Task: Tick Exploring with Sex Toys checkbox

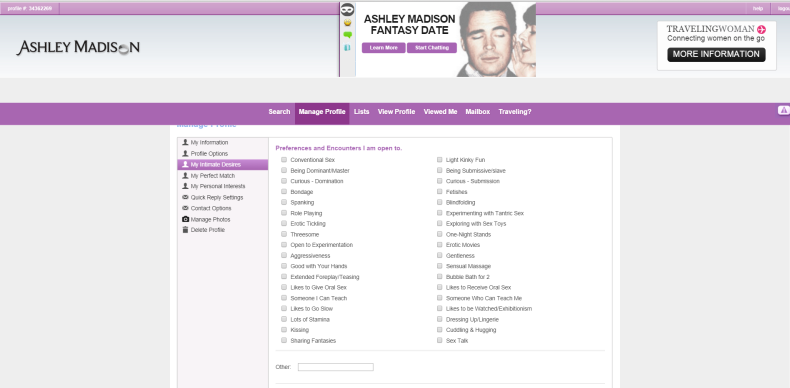Action: [x=439, y=224]
